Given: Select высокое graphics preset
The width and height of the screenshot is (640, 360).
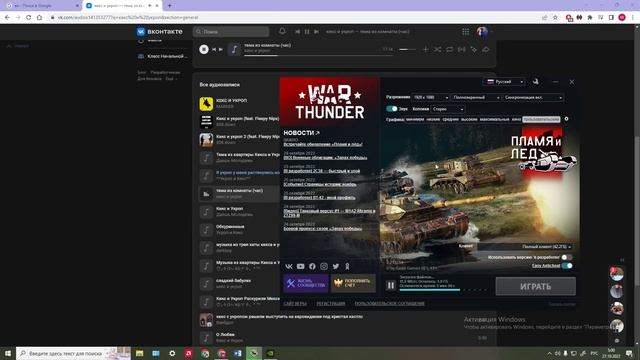Looking at the screenshot, I should pos(469,119).
